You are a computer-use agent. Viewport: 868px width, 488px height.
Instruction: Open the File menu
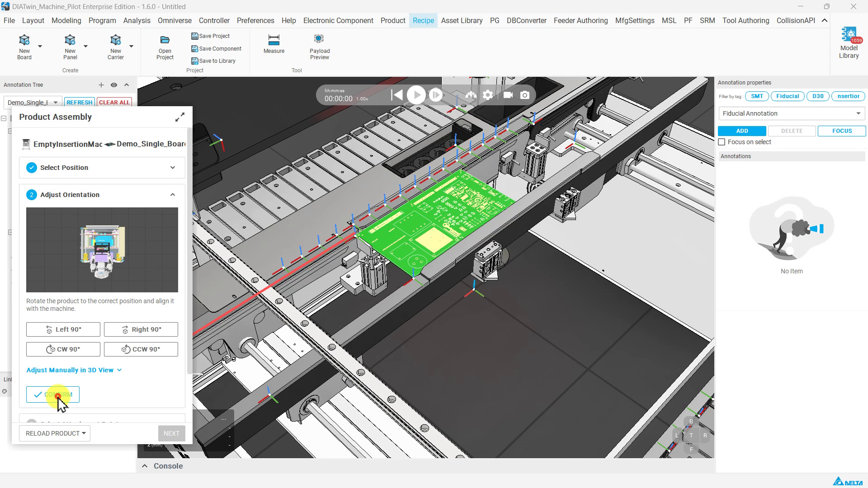(9, 20)
